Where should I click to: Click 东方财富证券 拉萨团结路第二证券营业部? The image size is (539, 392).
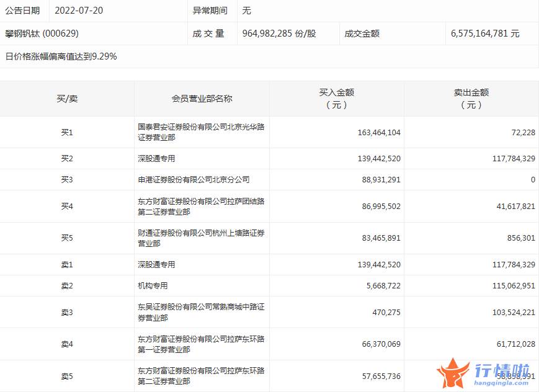pyautogui.click(x=201, y=207)
